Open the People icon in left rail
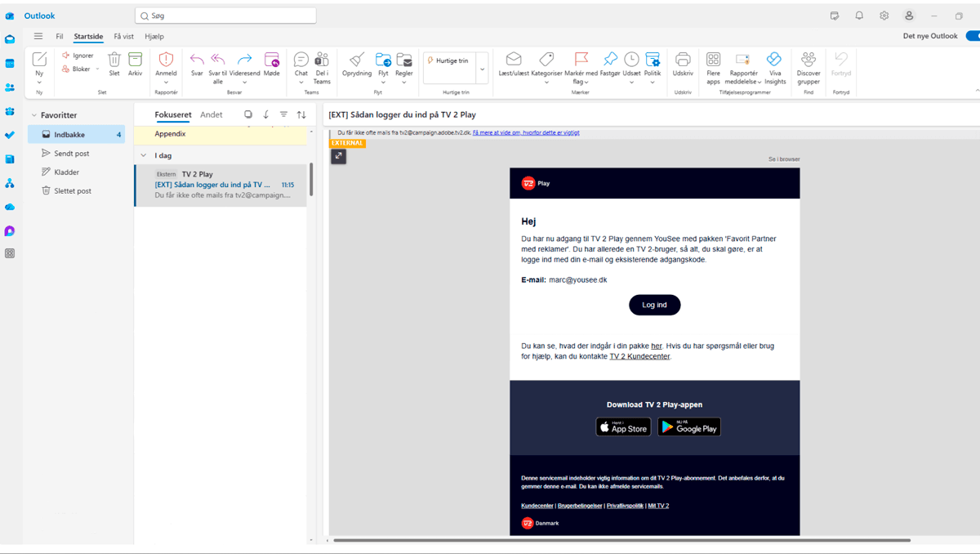 [10, 87]
